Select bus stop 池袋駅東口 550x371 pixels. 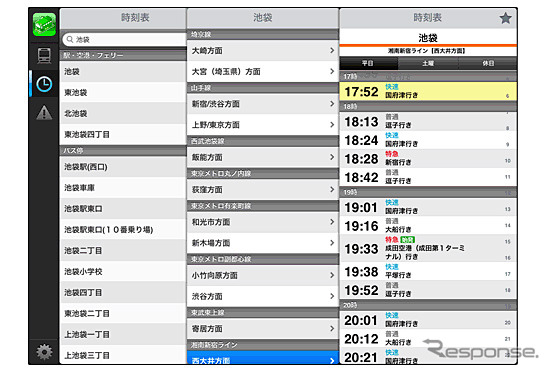coord(123,209)
